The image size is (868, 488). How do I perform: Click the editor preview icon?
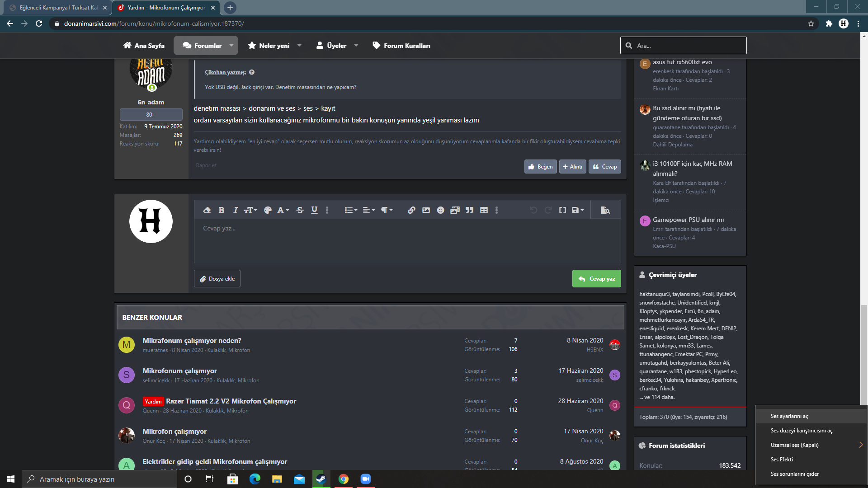605,210
